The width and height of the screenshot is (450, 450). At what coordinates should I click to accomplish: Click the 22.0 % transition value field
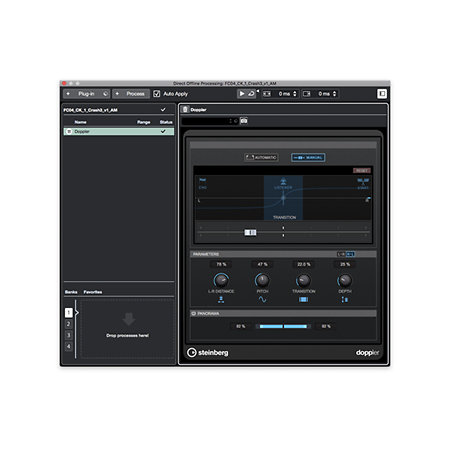pos(304,264)
